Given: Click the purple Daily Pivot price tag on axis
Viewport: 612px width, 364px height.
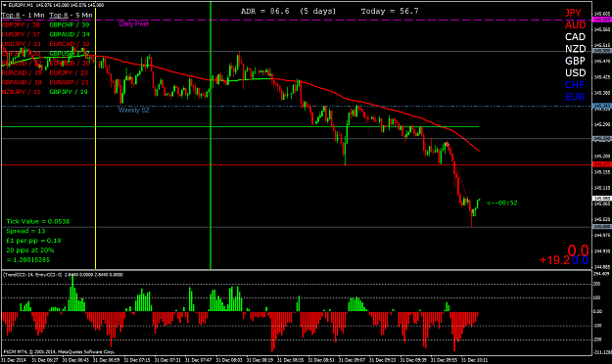Looking at the screenshot, I should pos(601,20).
